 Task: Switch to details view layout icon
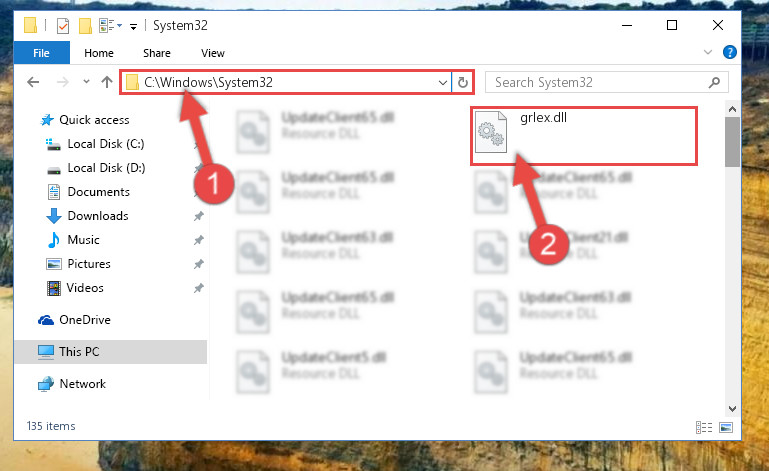point(704,427)
